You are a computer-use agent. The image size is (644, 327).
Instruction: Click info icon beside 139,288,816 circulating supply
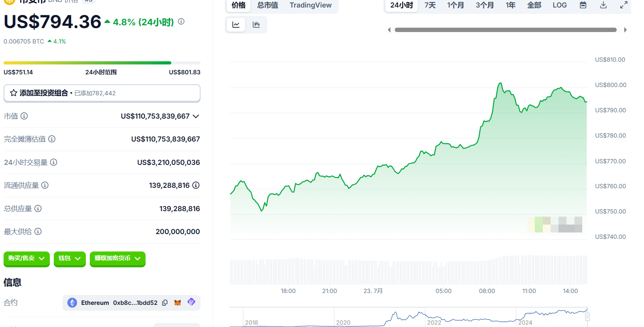(x=196, y=185)
